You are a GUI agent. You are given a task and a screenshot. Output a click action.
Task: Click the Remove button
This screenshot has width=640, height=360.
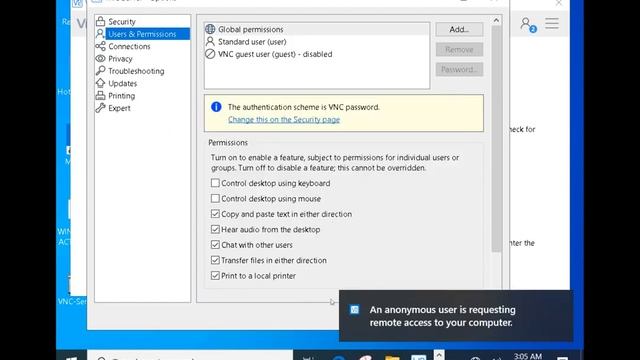coord(459,49)
